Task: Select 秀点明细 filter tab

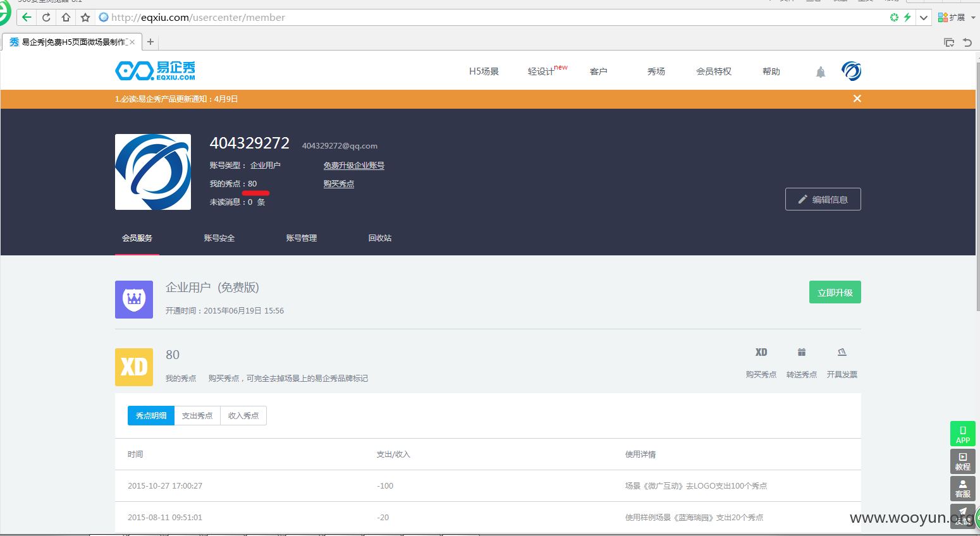Action: [x=151, y=415]
